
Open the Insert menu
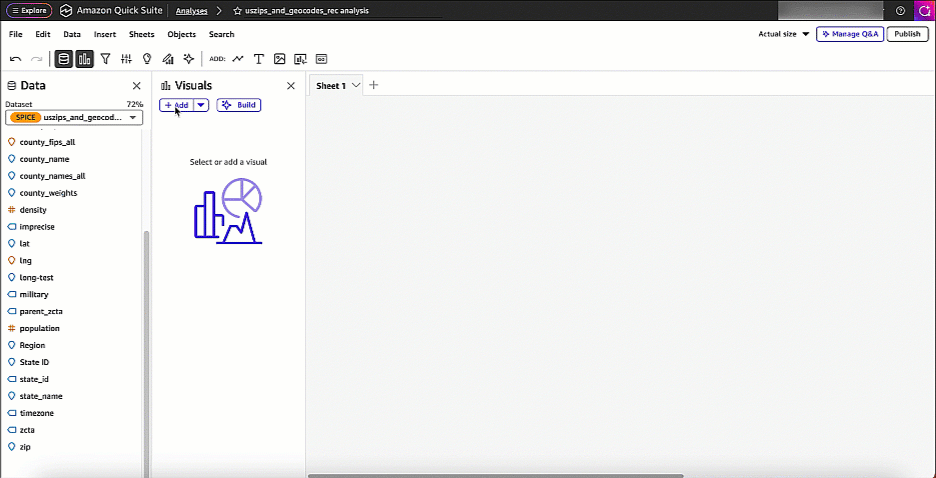coord(105,34)
